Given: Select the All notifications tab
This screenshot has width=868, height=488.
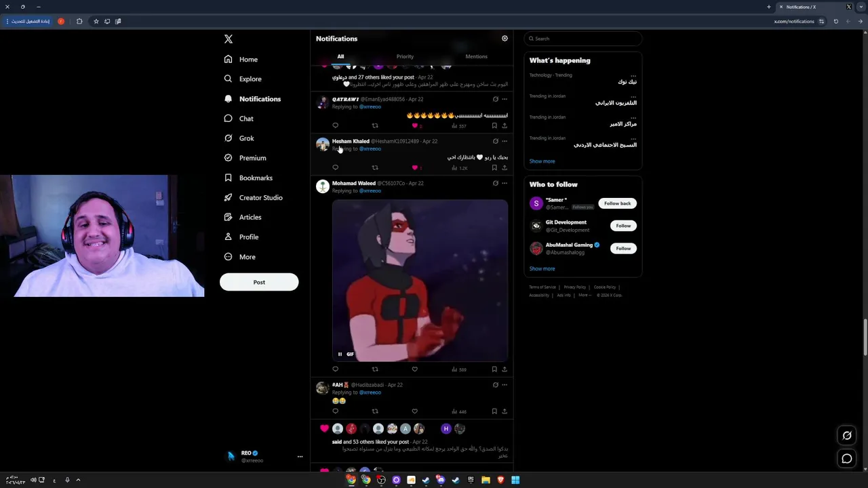Looking at the screenshot, I should (x=340, y=56).
